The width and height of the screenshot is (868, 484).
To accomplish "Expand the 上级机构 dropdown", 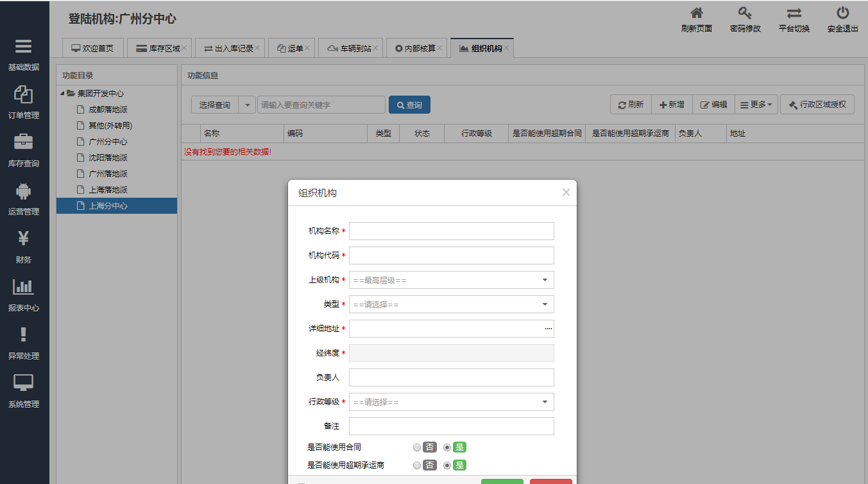I will coord(451,280).
